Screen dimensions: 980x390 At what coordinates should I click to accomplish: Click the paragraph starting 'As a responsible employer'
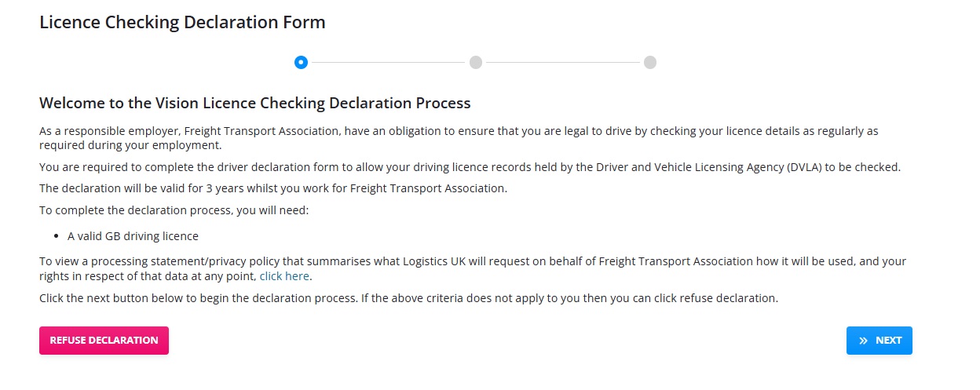(459, 138)
